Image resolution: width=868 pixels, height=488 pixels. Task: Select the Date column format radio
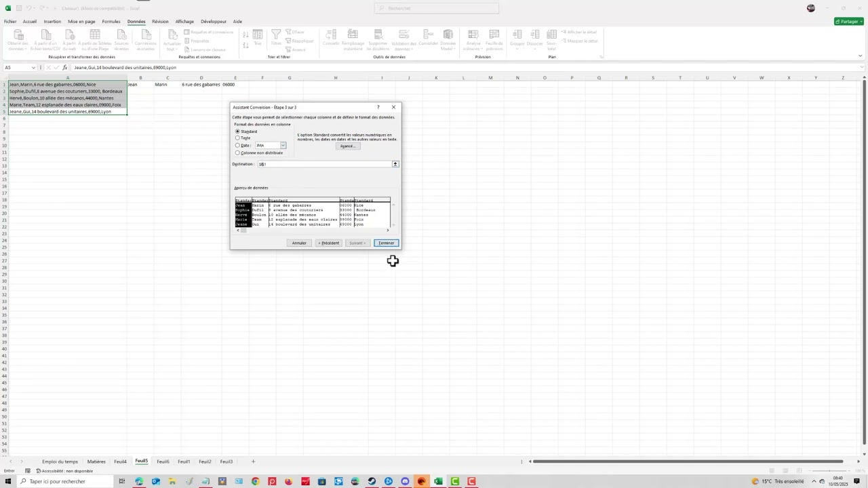[237, 145]
